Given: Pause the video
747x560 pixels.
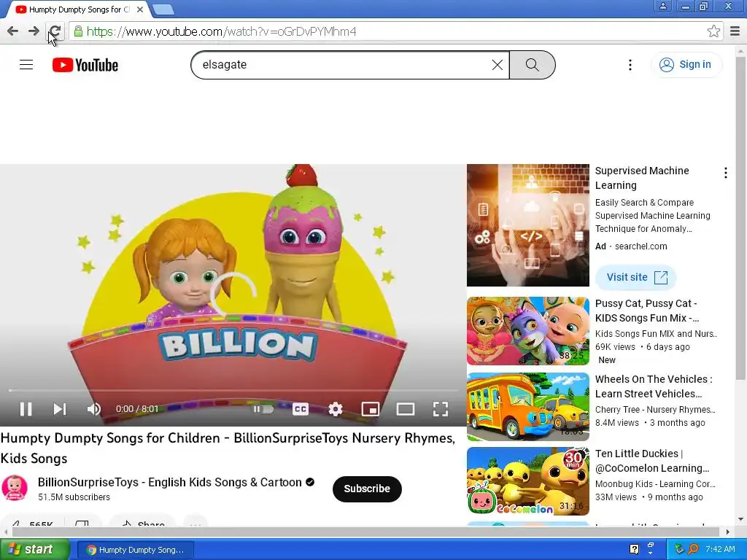Looking at the screenshot, I should 26,409.
